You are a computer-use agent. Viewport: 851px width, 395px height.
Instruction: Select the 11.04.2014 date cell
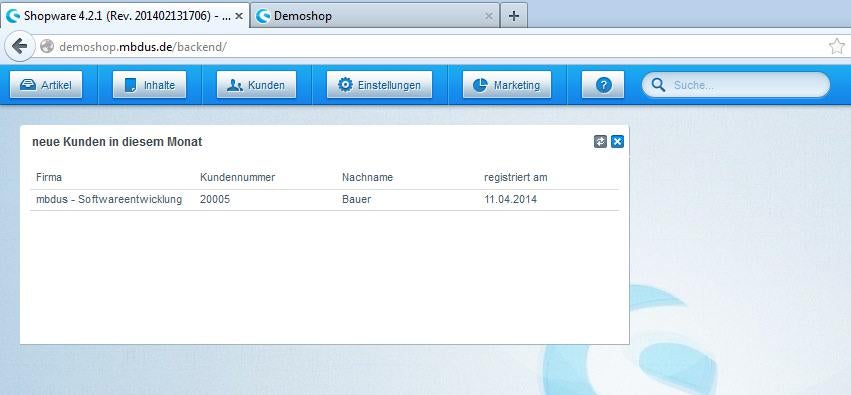(x=510, y=199)
